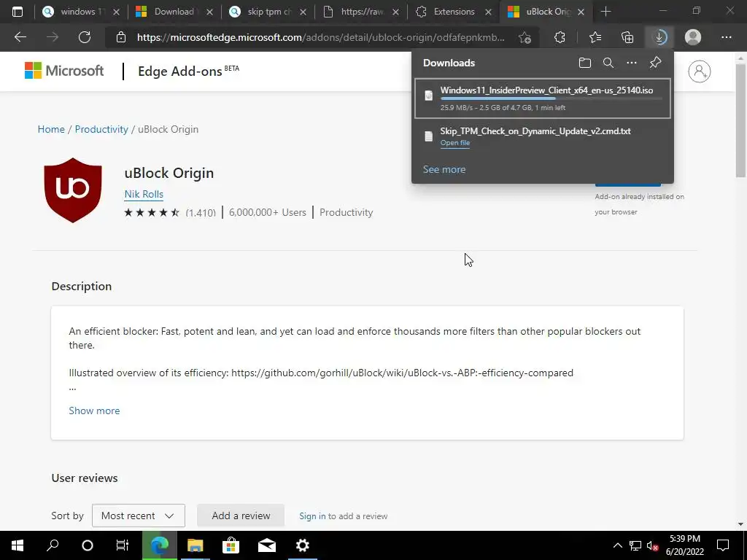This screenshot has height=560, width=747.
Task: Click See more in Downloads panel
Action: pos(444,169)
